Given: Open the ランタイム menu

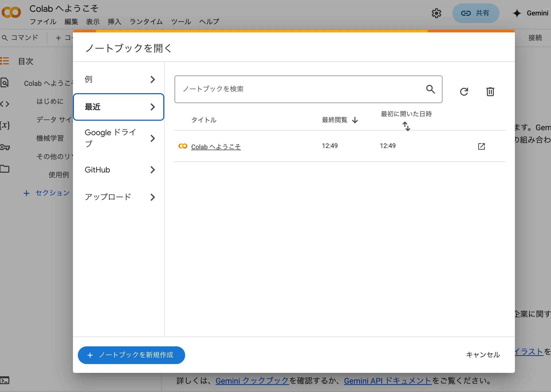Looking at the screenshot, I should (x=146, y=22).
